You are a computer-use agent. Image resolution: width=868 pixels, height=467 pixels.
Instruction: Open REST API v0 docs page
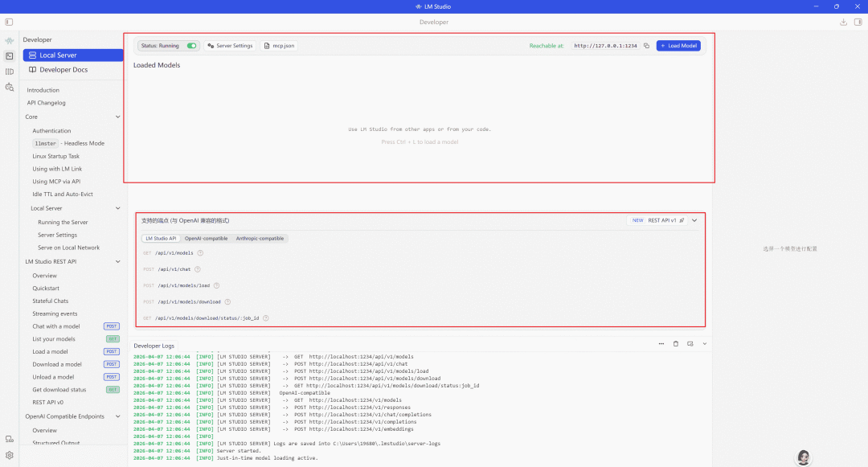pyautogui.click(x=47, y=403)
